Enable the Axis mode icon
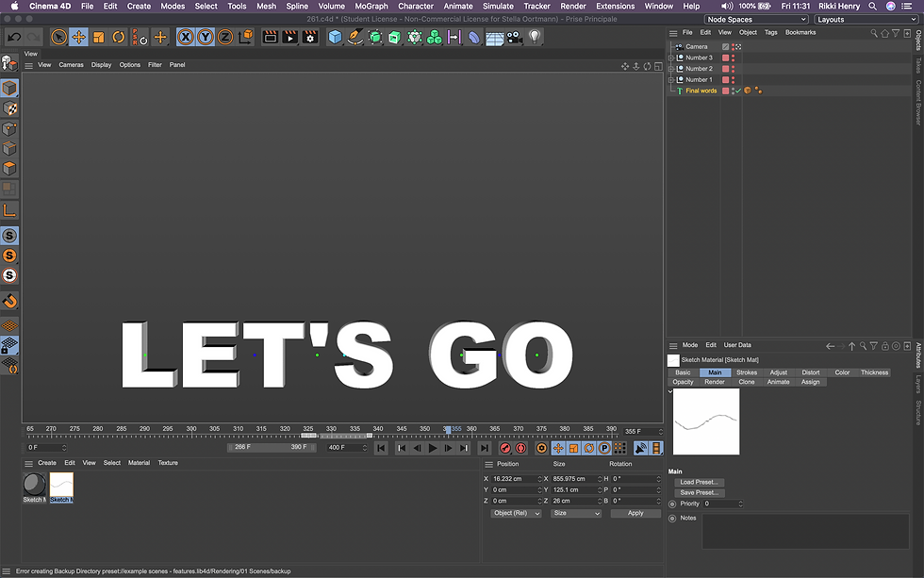924x578 pixels. pos(9,210)
